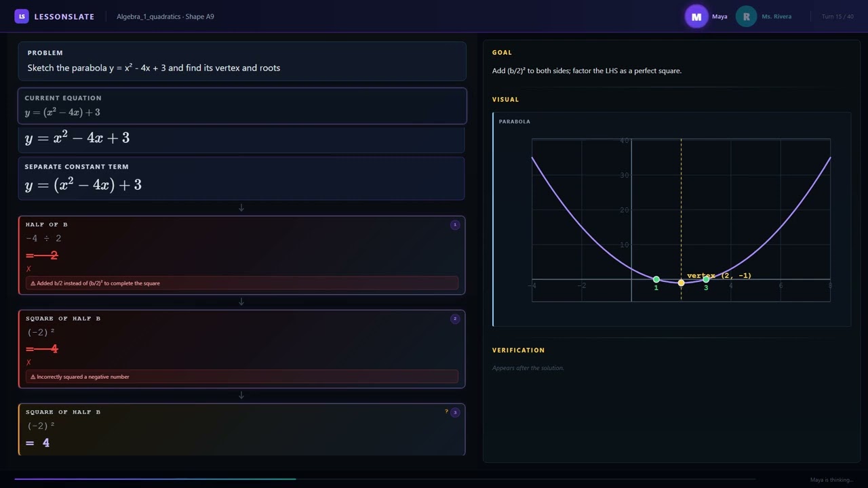Image resolution: width=868 pixels, height=488 pixels.
Task: Click the '-4 ÷ 2' expression
Action: (43, 238)
